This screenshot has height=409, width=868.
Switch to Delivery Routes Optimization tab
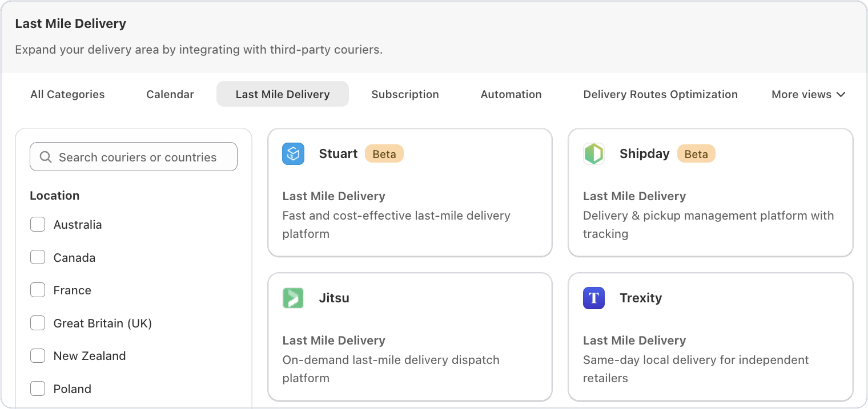click(660, 94)
